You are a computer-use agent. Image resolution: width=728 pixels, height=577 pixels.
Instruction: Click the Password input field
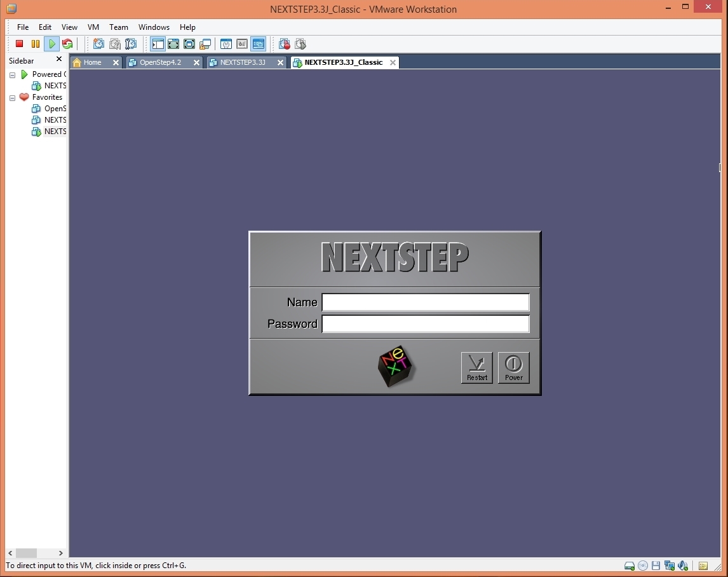coord(425,324)
